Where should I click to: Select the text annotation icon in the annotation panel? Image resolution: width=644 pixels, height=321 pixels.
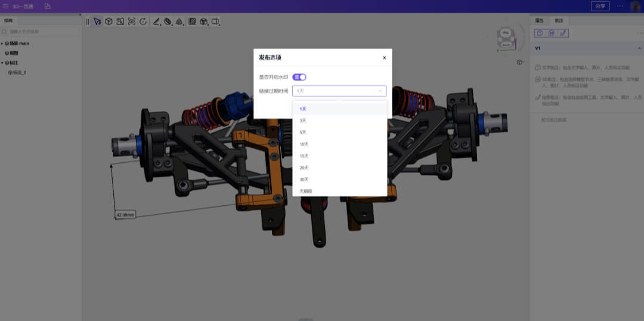point(540,33)
